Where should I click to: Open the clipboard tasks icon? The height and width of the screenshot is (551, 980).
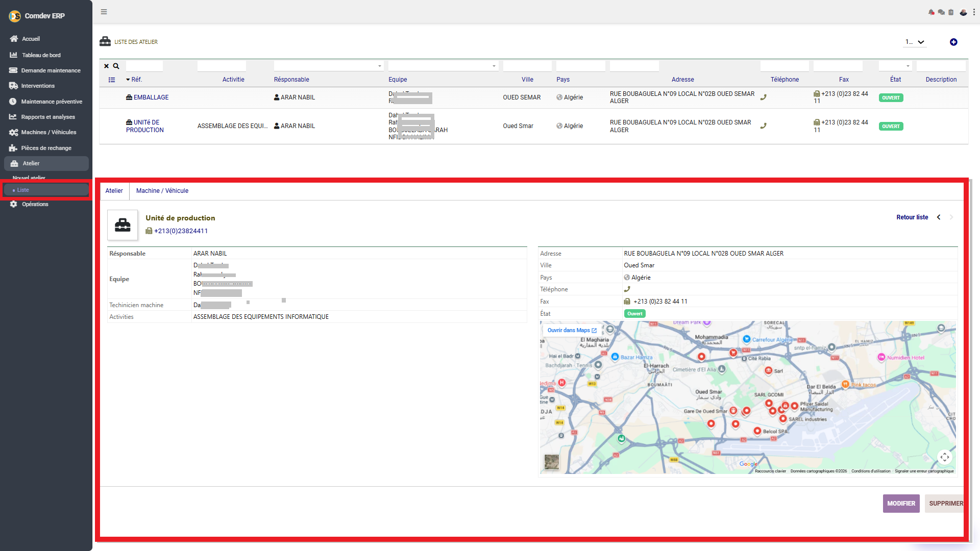[951, 12]
